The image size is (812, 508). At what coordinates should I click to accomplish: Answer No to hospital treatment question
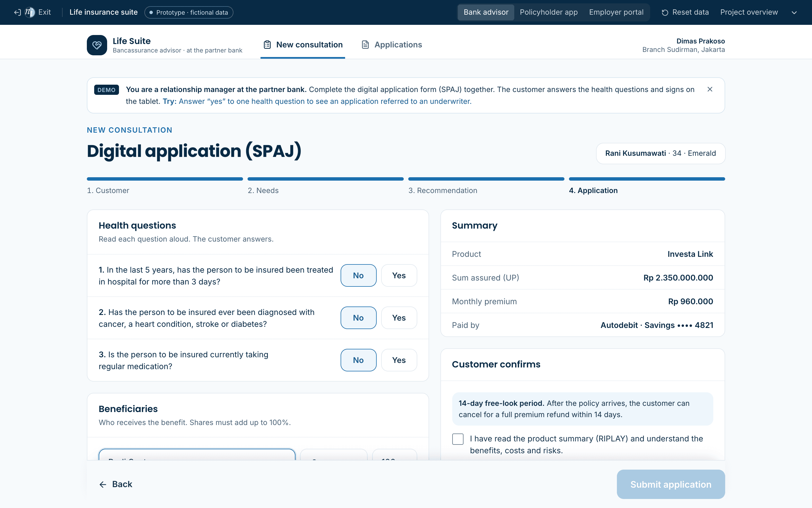358,275
